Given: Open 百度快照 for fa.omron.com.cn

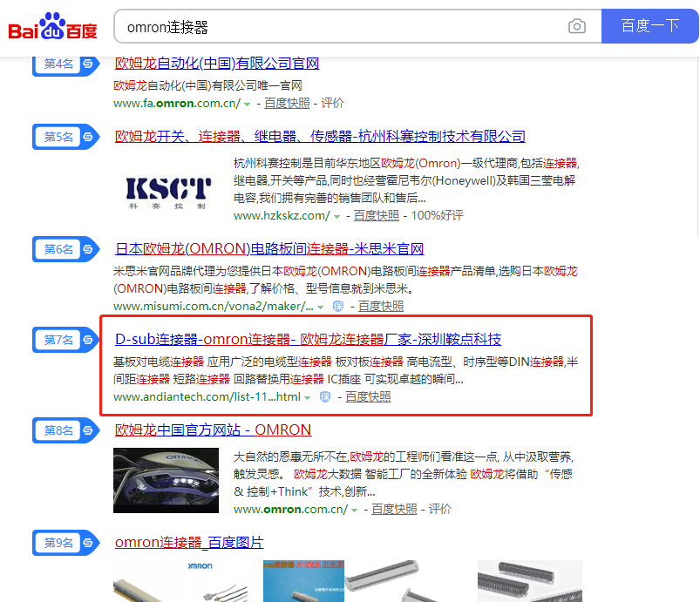Looking at the screenshot, I should click(x=287, y=103).
